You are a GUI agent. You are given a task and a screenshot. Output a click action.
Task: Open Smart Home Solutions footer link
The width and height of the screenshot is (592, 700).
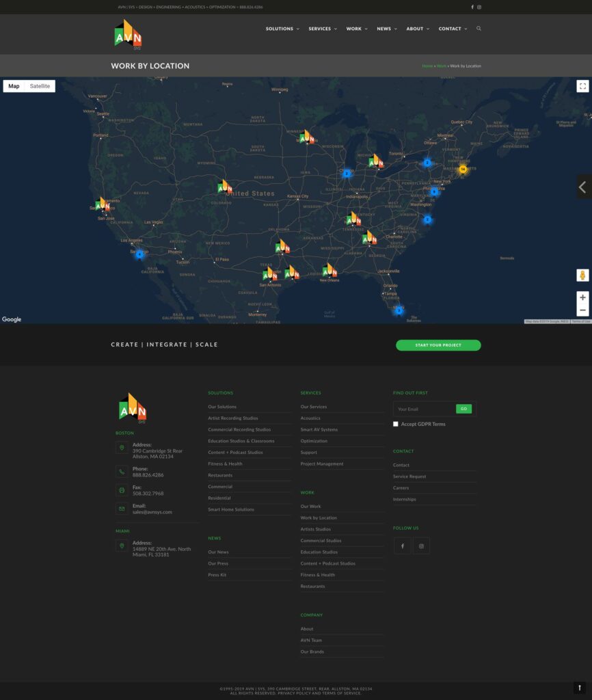coord(231,509)
